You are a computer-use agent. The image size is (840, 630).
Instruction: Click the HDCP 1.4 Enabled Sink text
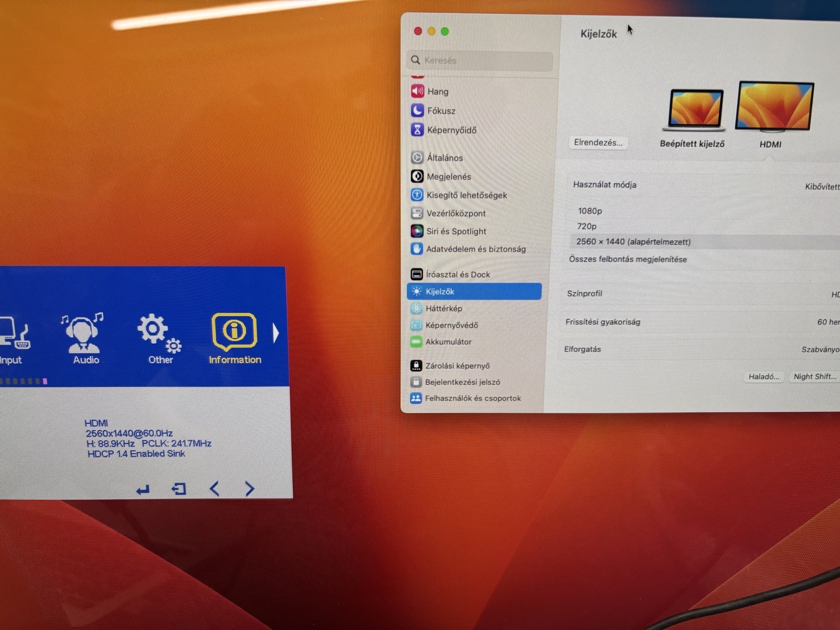[136, 454]
